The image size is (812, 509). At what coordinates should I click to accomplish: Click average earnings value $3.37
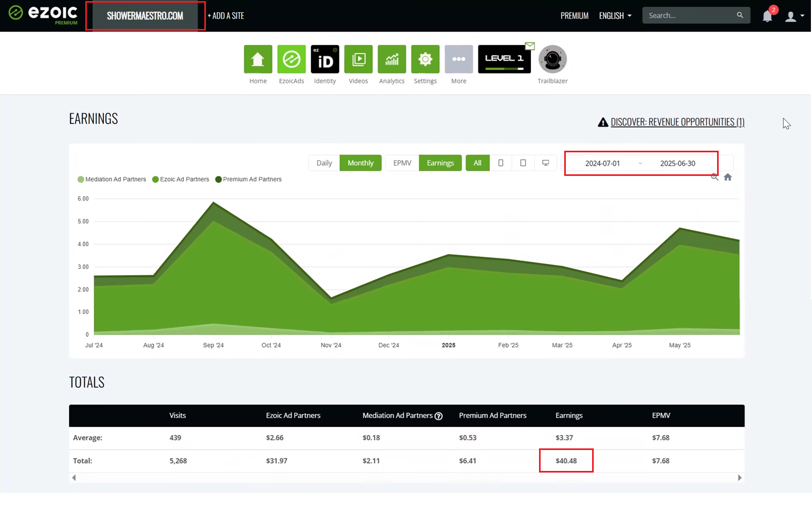click(x=564, y=438)
